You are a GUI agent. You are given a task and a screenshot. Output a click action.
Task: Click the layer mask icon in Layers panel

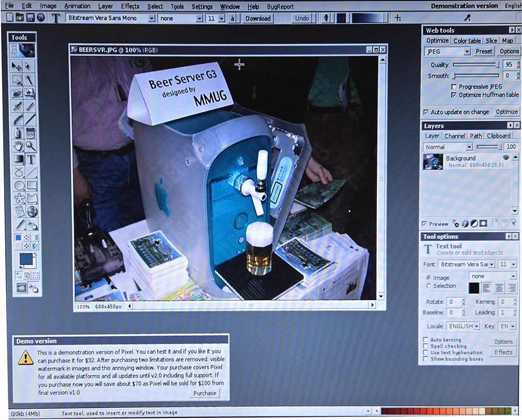(483, 223)
